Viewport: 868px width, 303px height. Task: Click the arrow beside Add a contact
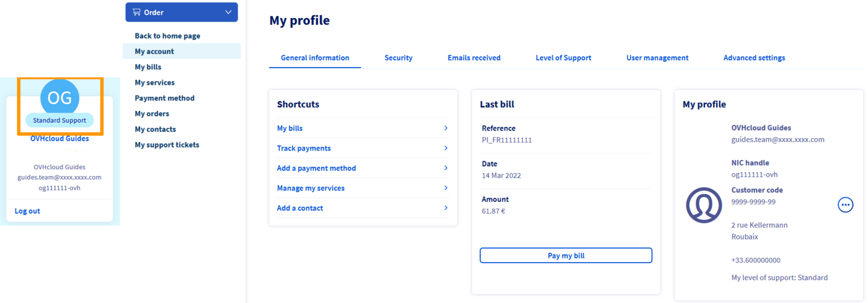(x=446, y=208)
